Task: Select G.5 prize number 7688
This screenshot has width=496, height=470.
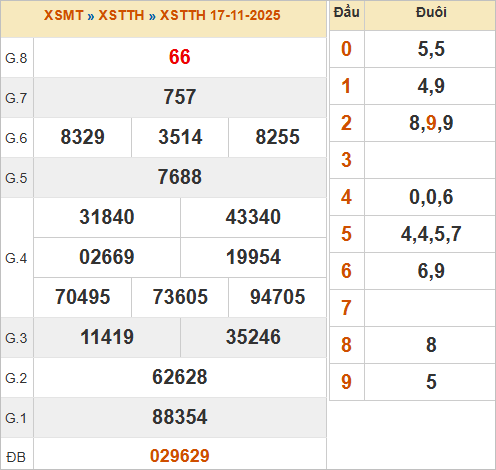Action: coord(180,177)
